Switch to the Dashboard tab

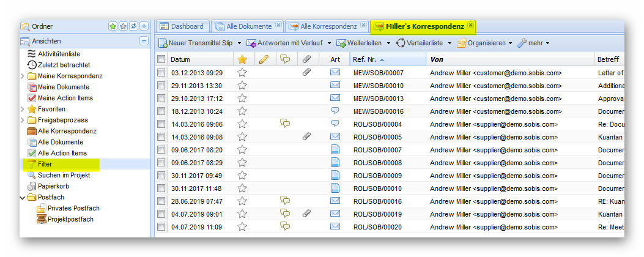(181, 26)
